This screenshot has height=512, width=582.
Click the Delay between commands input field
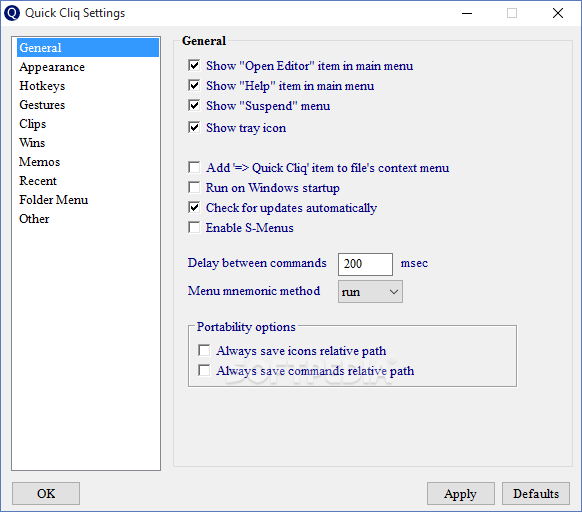(365, 264)
